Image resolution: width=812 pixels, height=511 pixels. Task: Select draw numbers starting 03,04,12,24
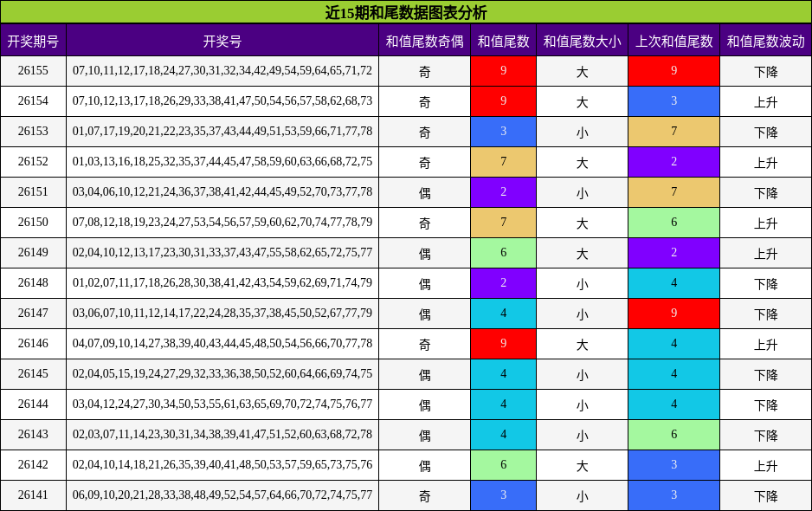pos(222,404)
